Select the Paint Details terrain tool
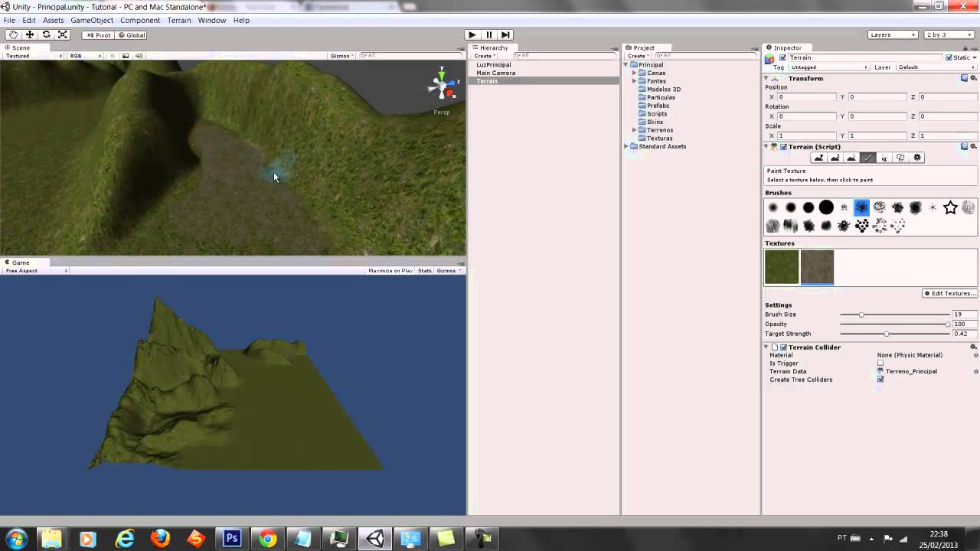This screenshot has height=551, width=980. point(900,158)
